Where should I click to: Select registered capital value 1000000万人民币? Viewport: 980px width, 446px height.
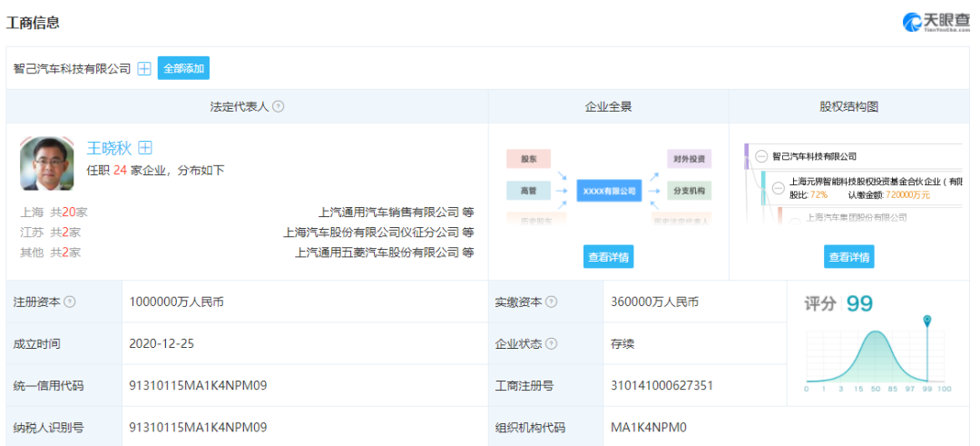176,302
